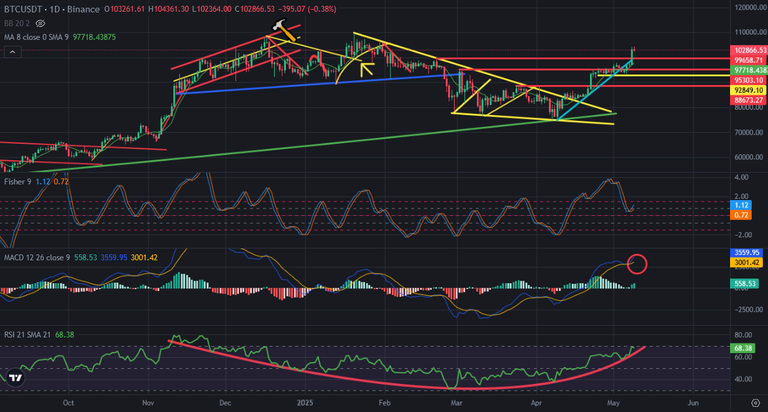Screen dimensions: 768x412
Task: Toggle Bollinger Bands visibility eye icon
Action: pyautogui.click(x=41, y=24)
